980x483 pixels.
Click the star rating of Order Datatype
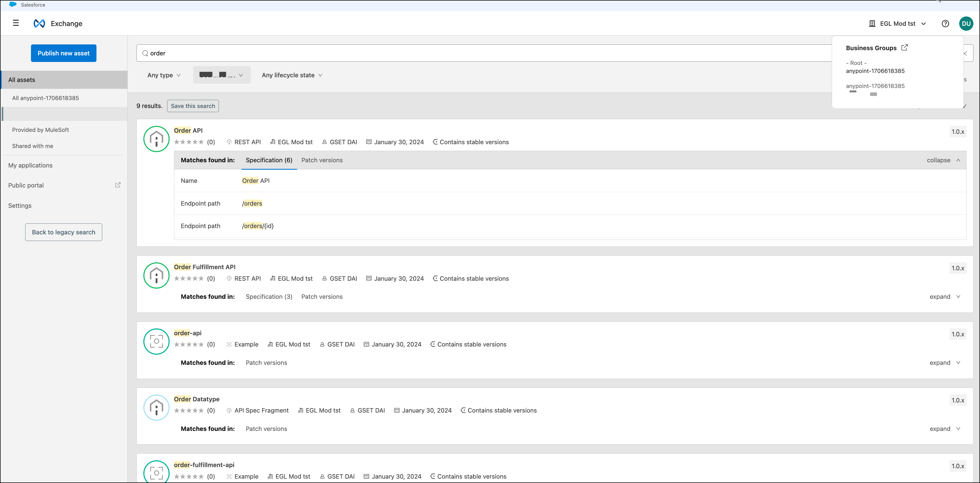coord(189,410)
